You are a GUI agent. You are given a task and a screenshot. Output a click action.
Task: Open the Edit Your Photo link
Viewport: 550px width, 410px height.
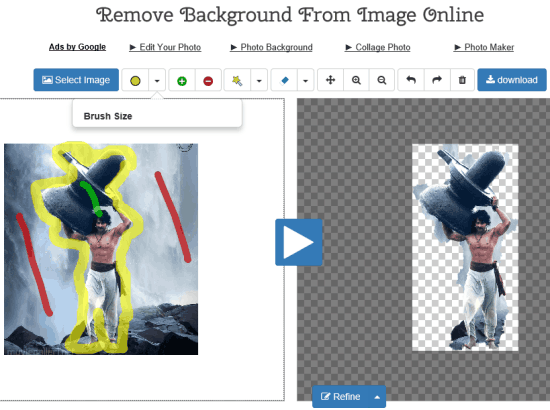165,47
